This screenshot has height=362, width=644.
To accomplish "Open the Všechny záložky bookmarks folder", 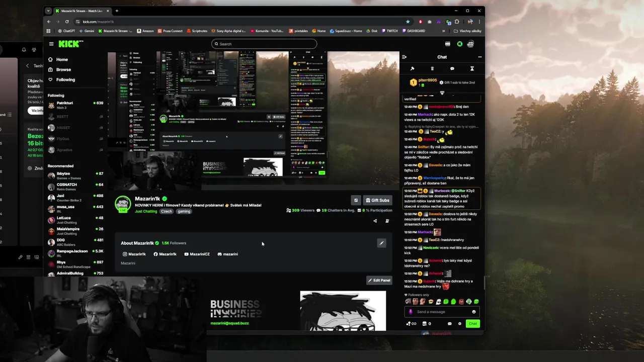I will tap(467, 31).
